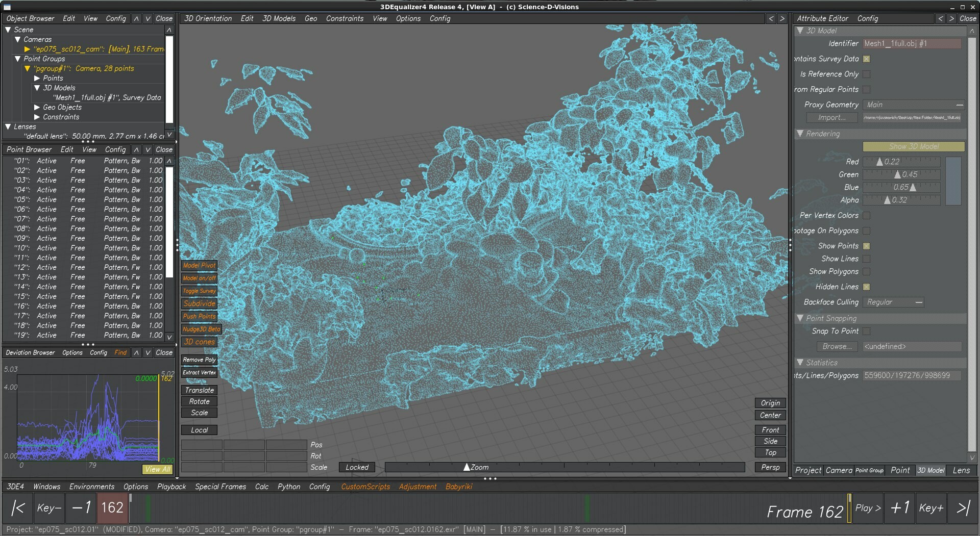Image resolution: width=980 pixels, height=536 pixels.
Task: Toggle Show 3D Model button
Action: tap(914, 147)
